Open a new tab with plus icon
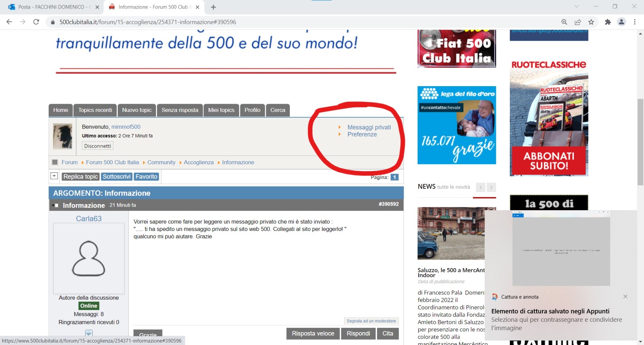 pos(213,7)
